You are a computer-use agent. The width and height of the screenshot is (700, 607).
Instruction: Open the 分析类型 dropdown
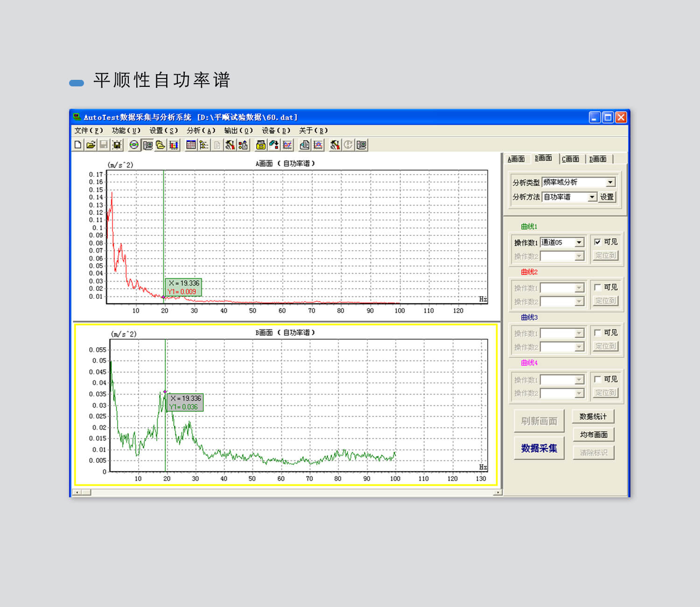pyautogui.click(x=610, y=183)
